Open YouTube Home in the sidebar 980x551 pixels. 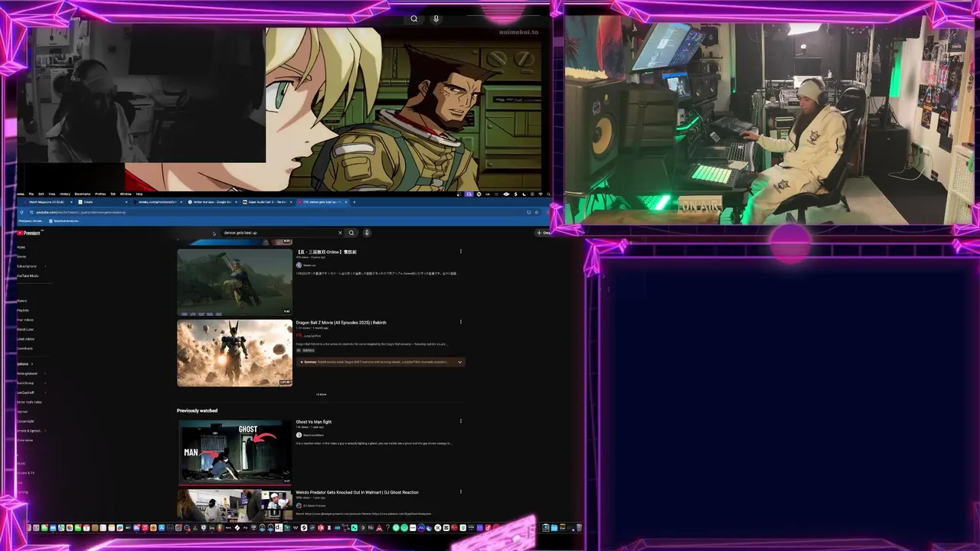tap(21, 247)
